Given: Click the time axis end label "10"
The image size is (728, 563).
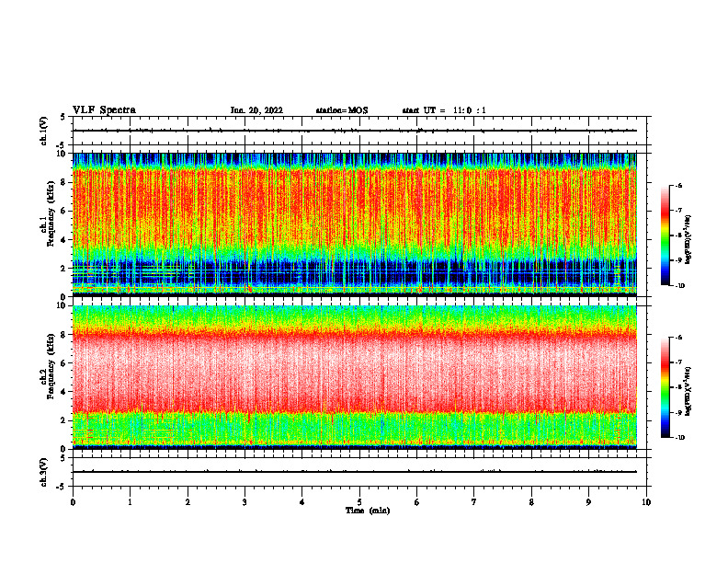Looking at the screenshot, I should tap(646, 502).
